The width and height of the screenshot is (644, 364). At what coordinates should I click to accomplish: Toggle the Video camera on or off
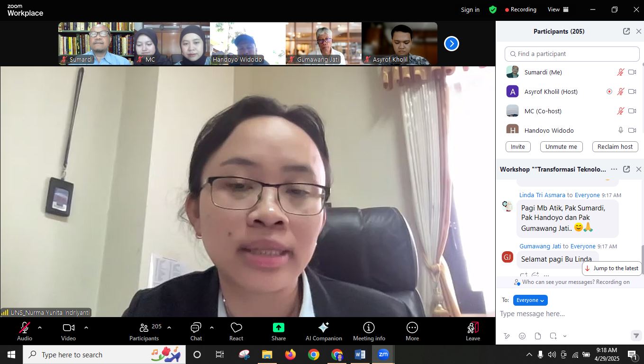pyautogui.click(x=68, y=328)
